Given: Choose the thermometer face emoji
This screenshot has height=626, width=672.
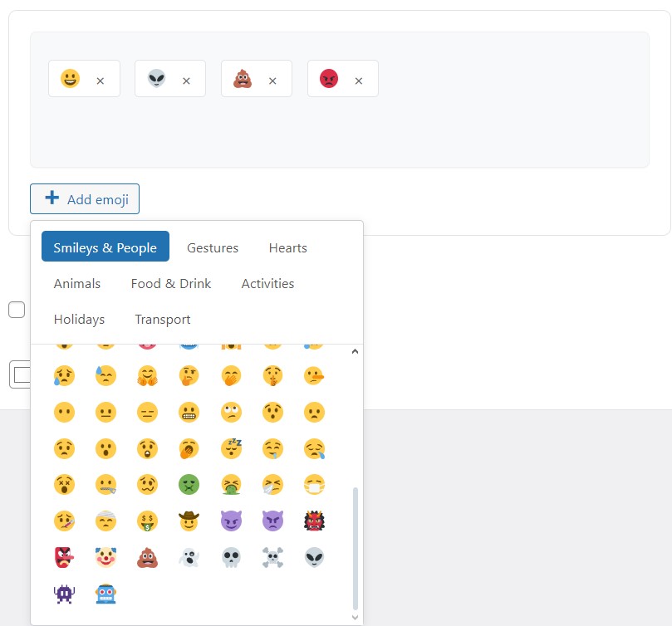Looking at the screenshot, I should coord(64,521).
